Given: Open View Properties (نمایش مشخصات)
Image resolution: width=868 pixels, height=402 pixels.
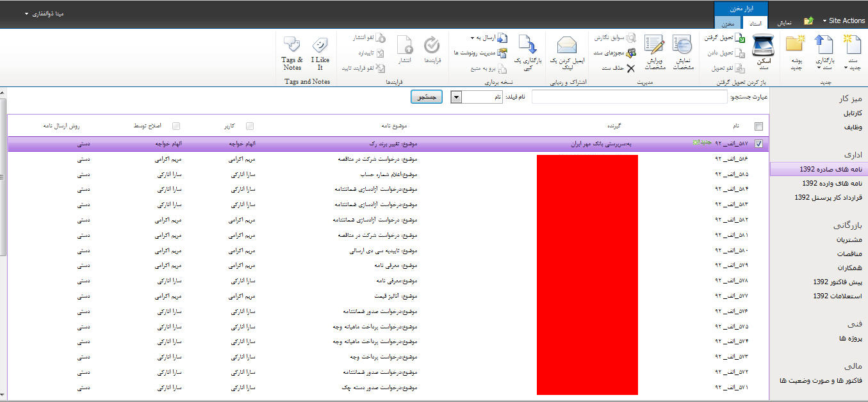Looking at the screenshot, I should click(682, 52).
